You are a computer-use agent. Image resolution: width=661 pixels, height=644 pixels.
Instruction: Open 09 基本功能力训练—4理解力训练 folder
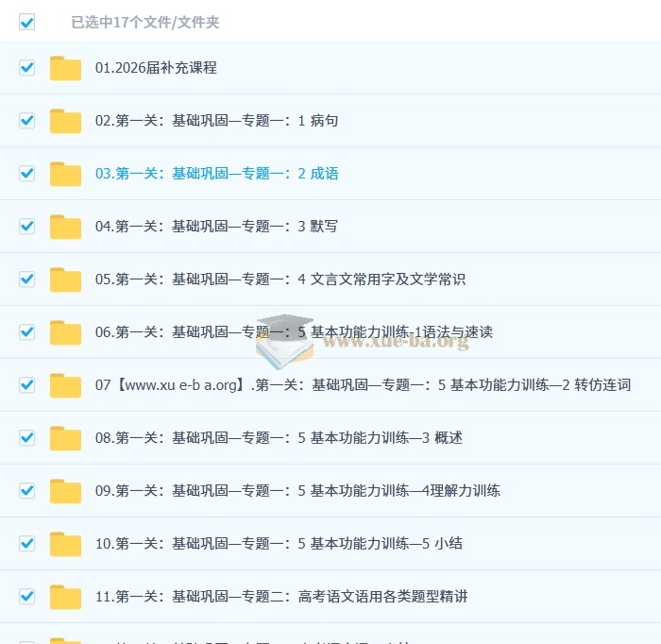tap(297, 491)
